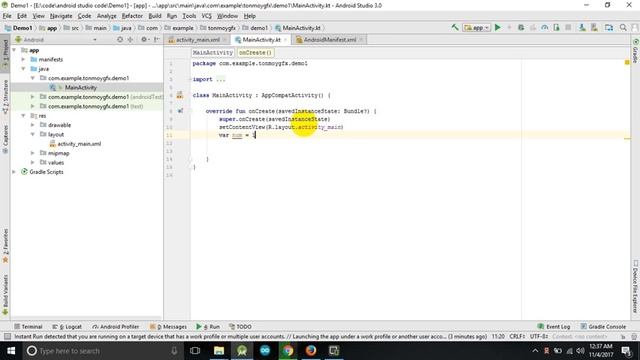Viewport: 640px width, 360px height.
Task: Open the Gradle side panel
Action: click(636, 50)
